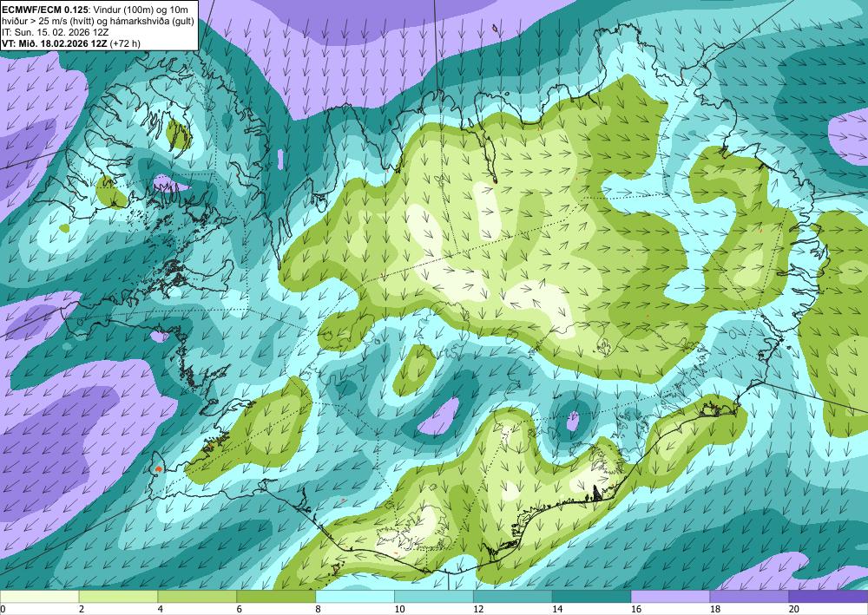The width and height of the screenshot is (868, 615).
Task: Click the light purple 16–18 m/s legend swatch
Action: (670, 596)
